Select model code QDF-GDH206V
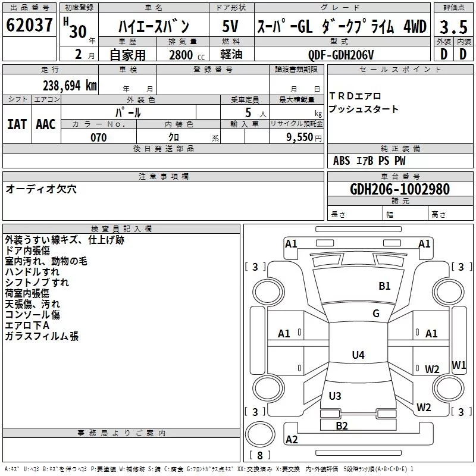The height and width of the screenshot is (476, 476). tap(340, 55)
